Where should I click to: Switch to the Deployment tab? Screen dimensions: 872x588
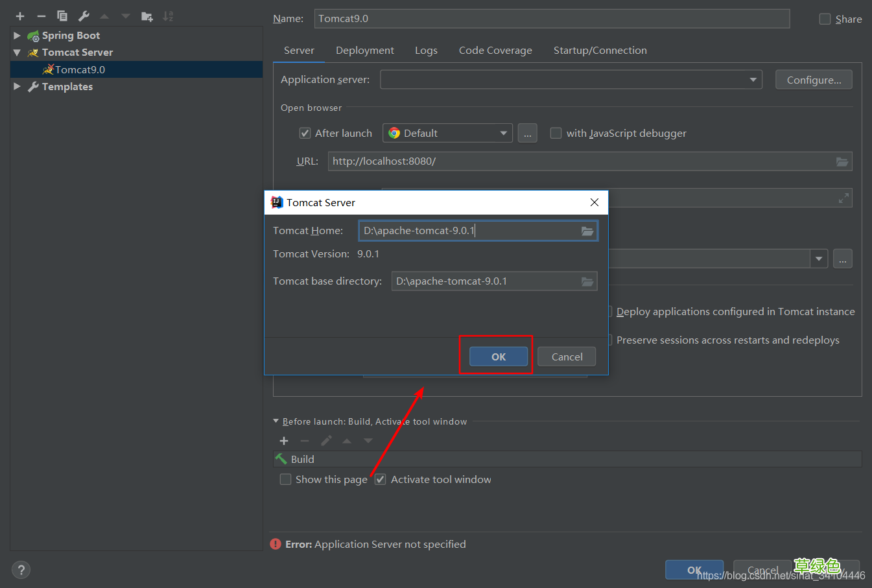tap(364, 51)
